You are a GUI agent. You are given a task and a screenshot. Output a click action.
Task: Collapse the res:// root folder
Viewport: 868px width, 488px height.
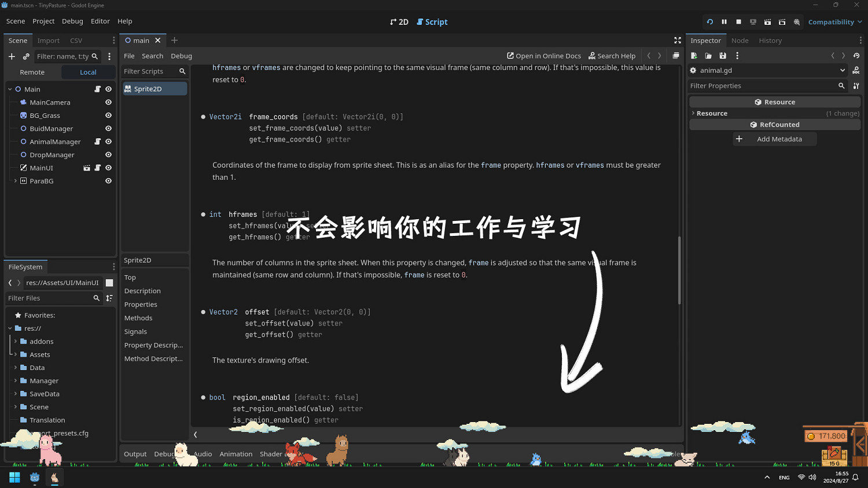pyautogui.click(x=10, y=328)
